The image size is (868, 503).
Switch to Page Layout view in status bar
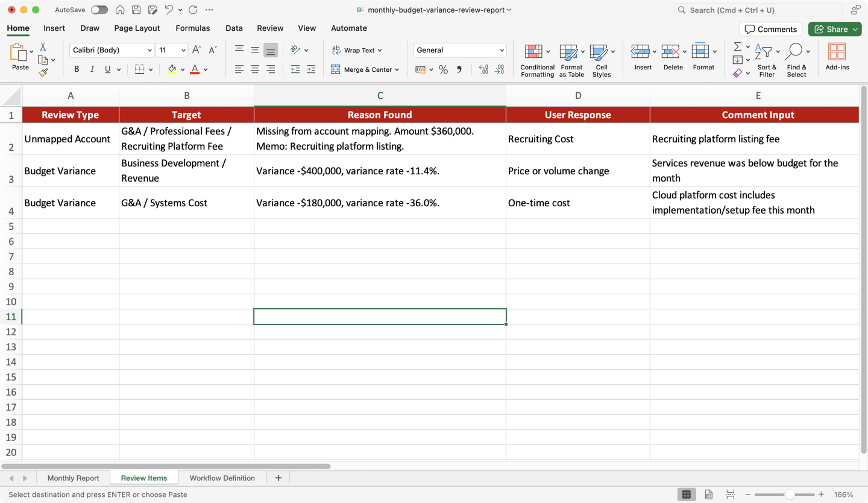709,495
